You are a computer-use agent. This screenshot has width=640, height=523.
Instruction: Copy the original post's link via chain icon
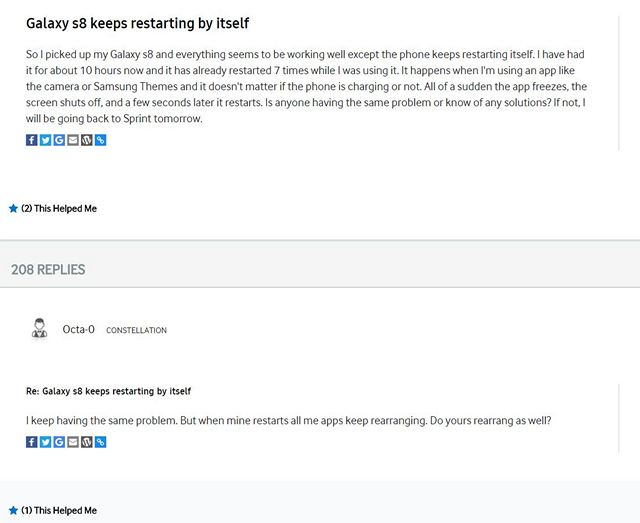click(100, 140)
